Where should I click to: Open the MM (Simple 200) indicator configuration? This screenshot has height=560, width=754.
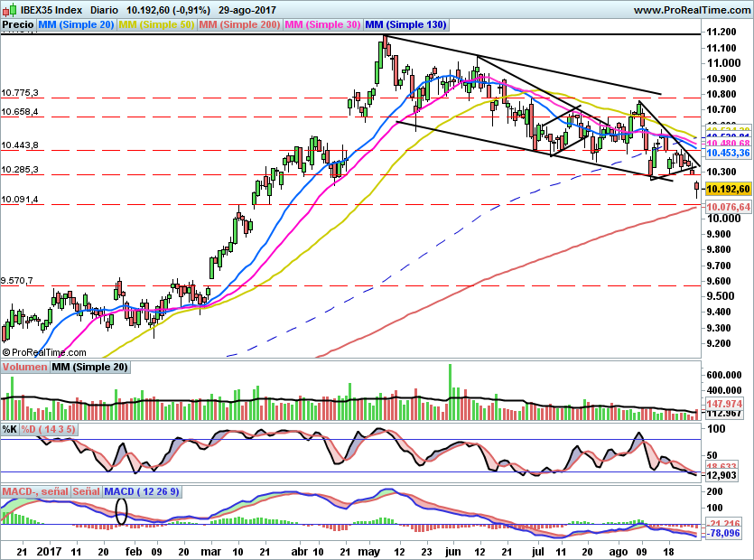(x=240, y=24)
